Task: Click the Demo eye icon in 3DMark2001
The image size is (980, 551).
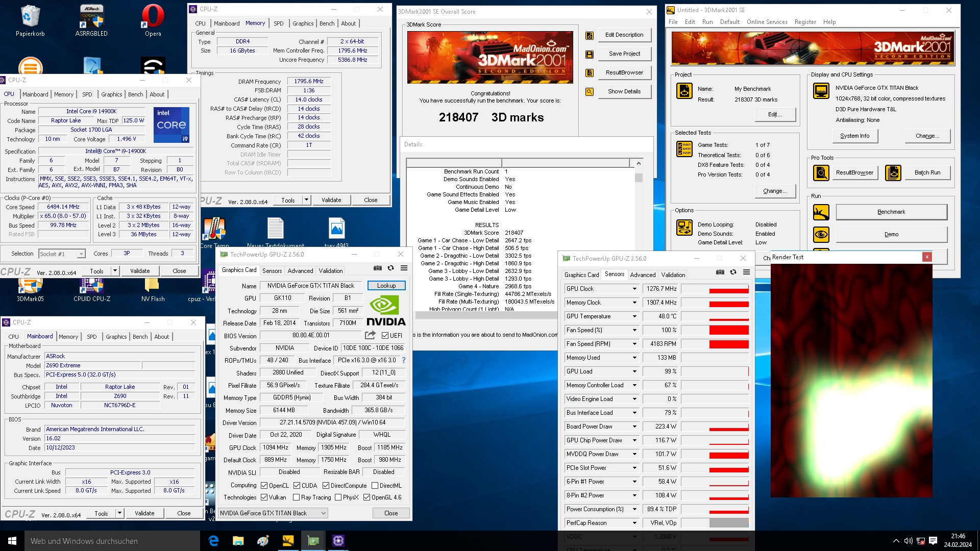Action: point(821,235)
